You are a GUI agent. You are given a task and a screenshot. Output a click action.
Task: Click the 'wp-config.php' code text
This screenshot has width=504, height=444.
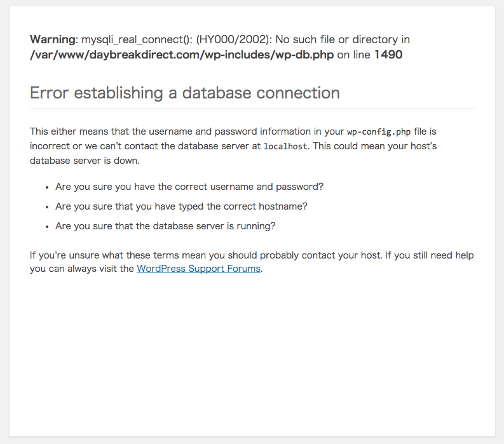(x=379, y=131)
